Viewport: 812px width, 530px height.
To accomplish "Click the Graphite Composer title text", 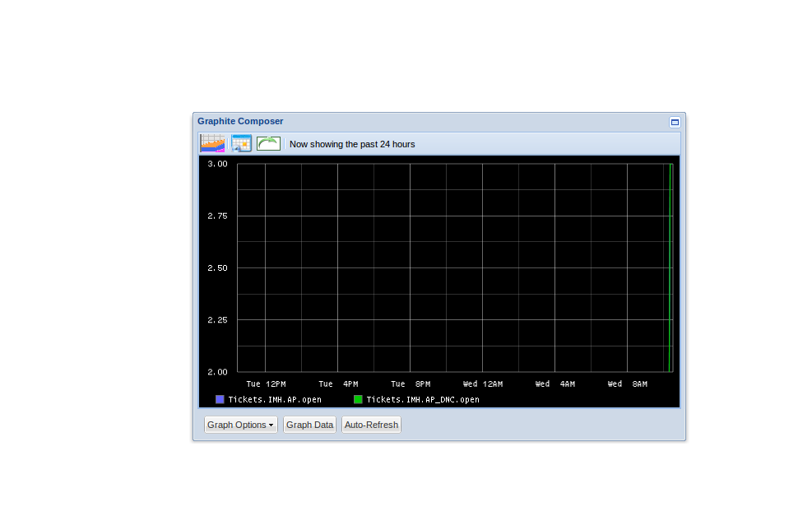I will 240,121.
